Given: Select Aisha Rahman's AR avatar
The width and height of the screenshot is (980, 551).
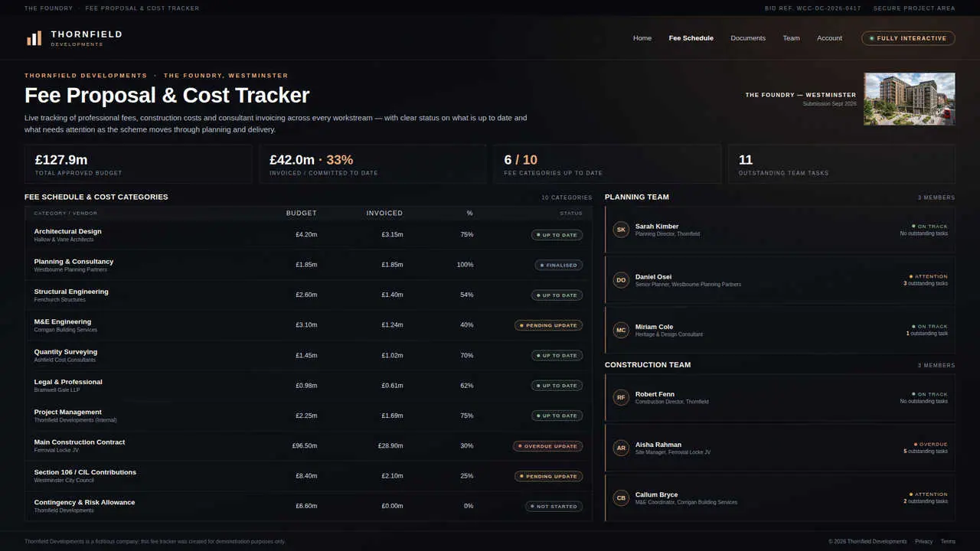Looking at the screenshot, I should coord(621,448).
